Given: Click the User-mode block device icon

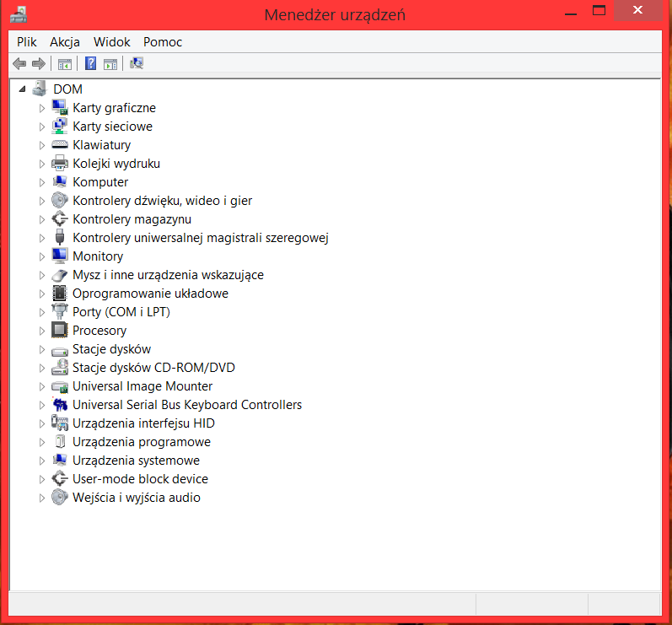Looking at the screenshot, I should point(60,478).
